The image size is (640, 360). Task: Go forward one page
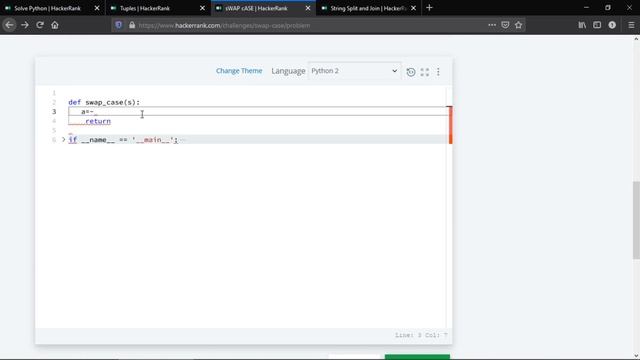(x=25, y=25)
